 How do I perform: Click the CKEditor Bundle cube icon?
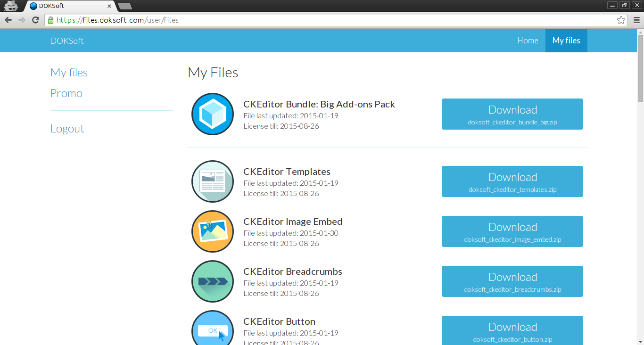(213, 114)
